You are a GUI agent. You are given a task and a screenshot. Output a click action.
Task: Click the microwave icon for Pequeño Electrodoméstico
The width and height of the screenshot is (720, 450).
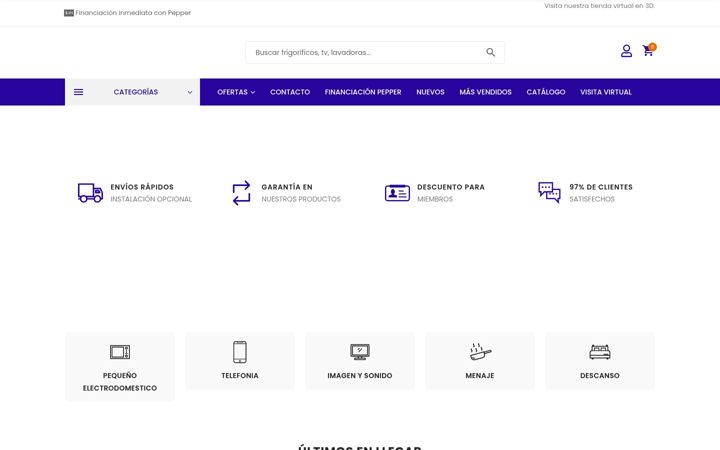120,352
